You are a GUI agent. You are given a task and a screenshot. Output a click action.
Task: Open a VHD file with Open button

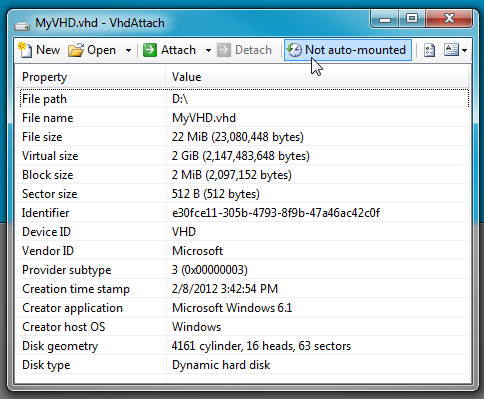point(92,50)
